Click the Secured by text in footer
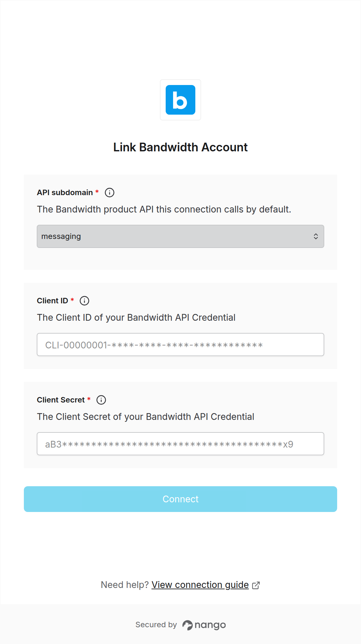361x644 pixels. pos(156,625)
